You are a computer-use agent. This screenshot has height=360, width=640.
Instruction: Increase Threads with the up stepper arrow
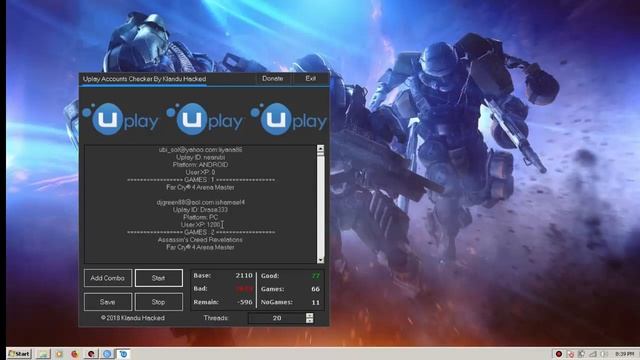[x=309, y=316]
